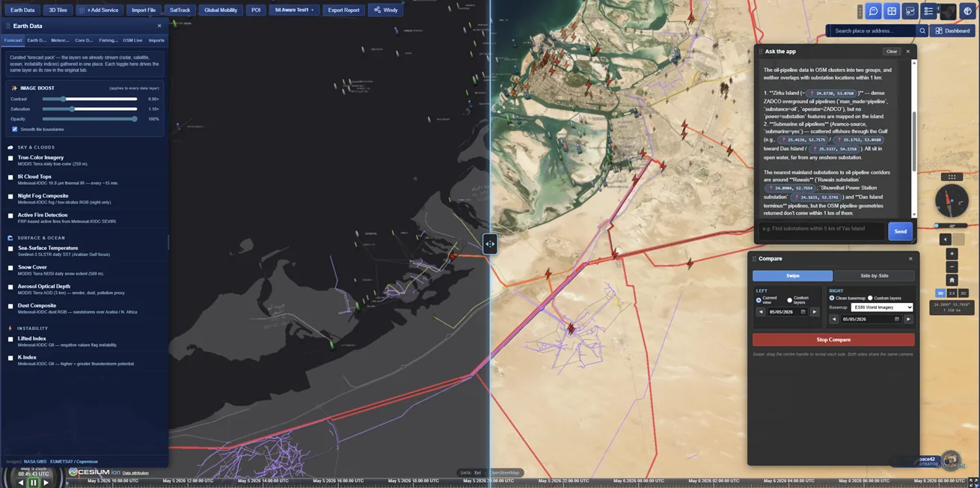Click the globe icon at top-right corner
The image size is (980, 488).
click(967, 11)
